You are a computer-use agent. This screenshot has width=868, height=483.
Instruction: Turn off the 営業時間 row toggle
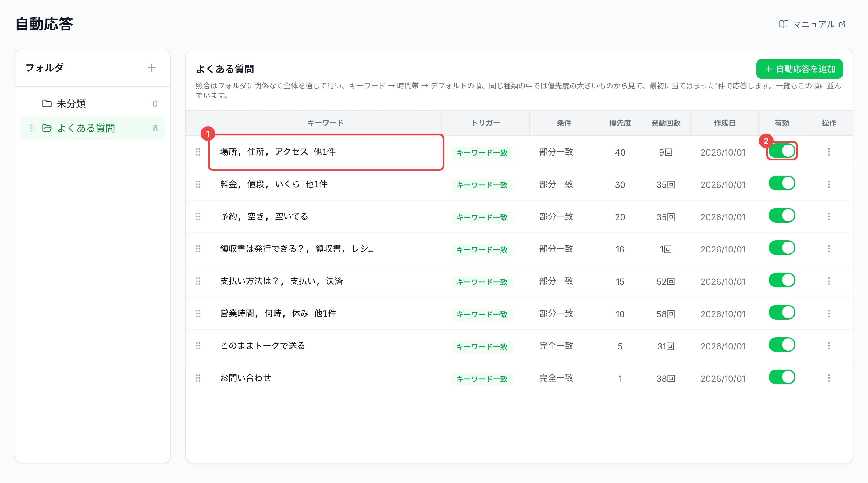(782, 313)
